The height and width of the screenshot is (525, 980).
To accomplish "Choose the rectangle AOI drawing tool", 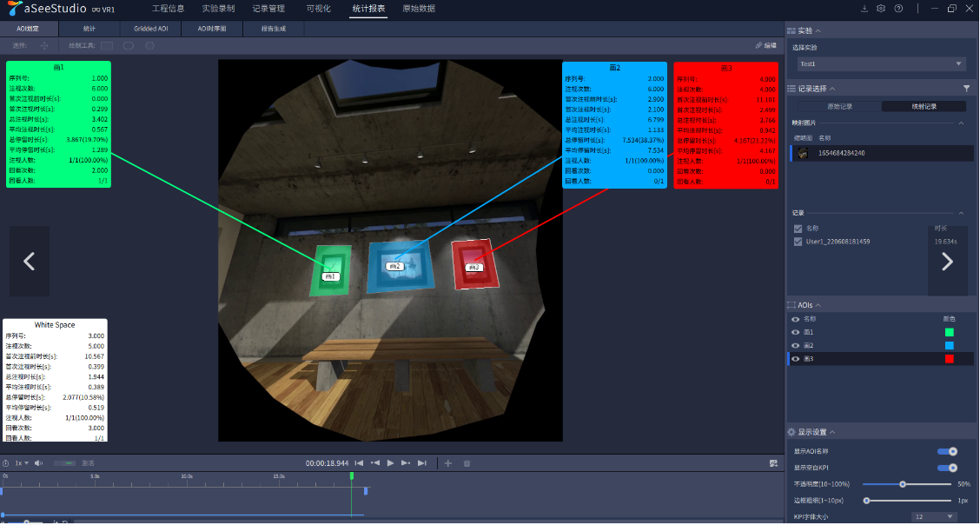I will (x=107, y=45).
